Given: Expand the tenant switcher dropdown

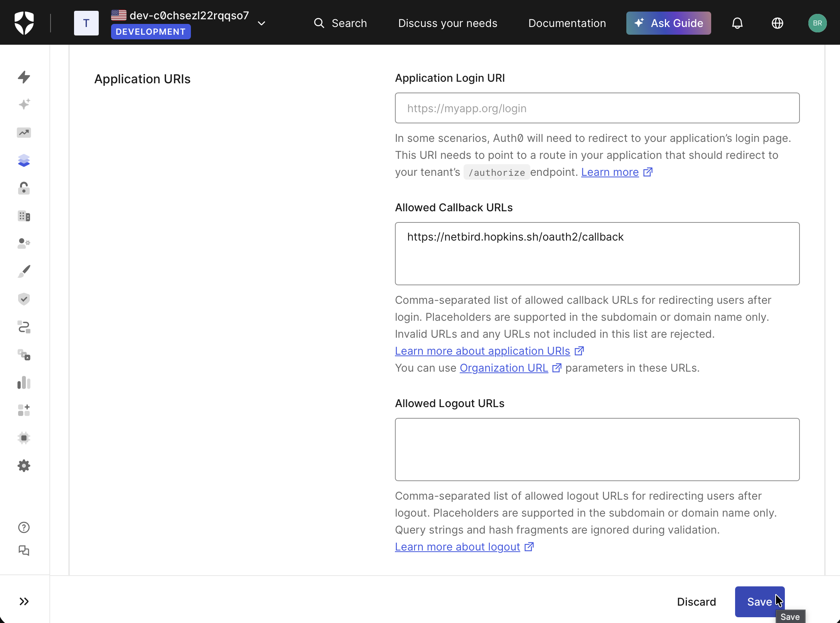Looking at the screenshot, I should (x=261, y=23).
